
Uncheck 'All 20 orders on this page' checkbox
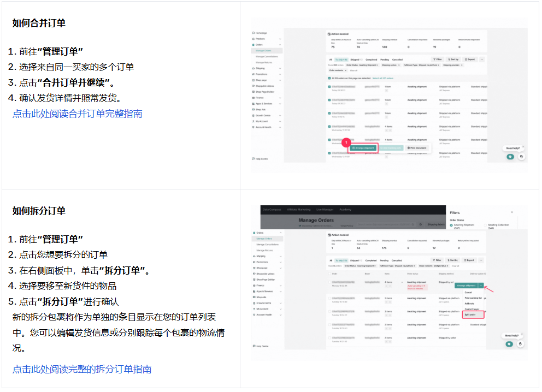click(329, 78)
